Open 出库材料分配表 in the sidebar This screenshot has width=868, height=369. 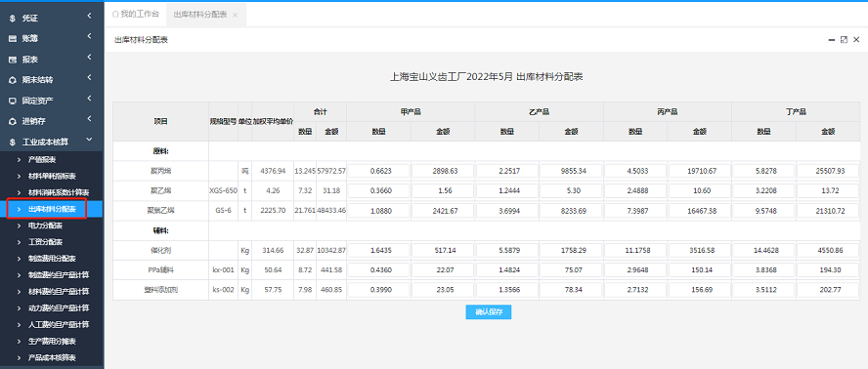click(x=52, y=209)
